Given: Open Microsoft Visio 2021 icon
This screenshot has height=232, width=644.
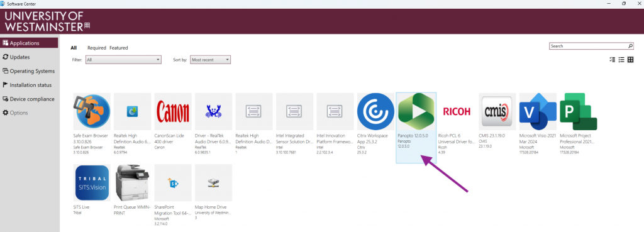Looking at the screenshot, I should pyautogui.click(x=538, y=112).
